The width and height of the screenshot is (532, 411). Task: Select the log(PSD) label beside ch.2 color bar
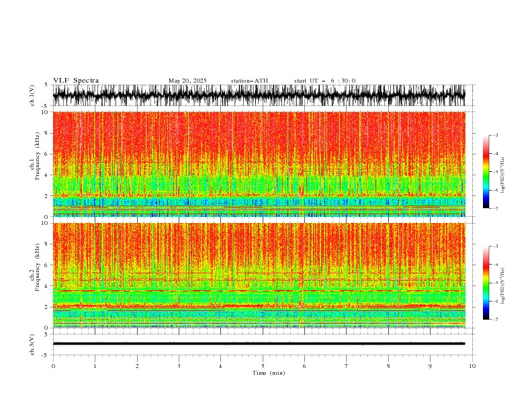502,286
